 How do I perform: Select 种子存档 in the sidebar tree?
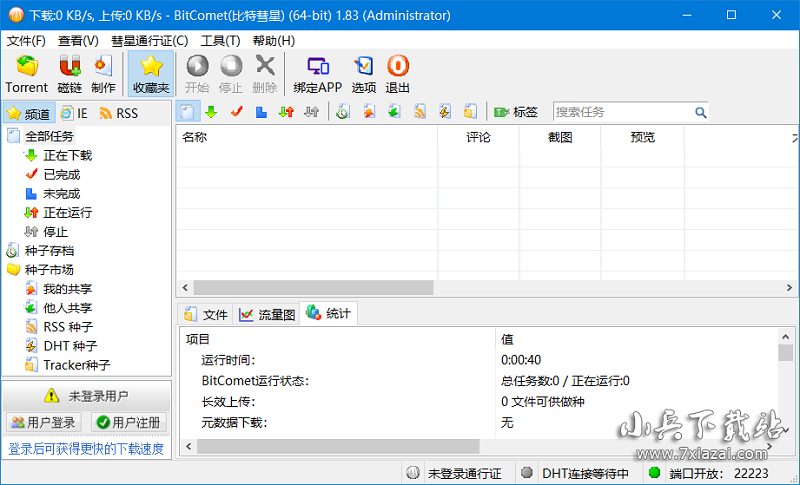point(48,251)
